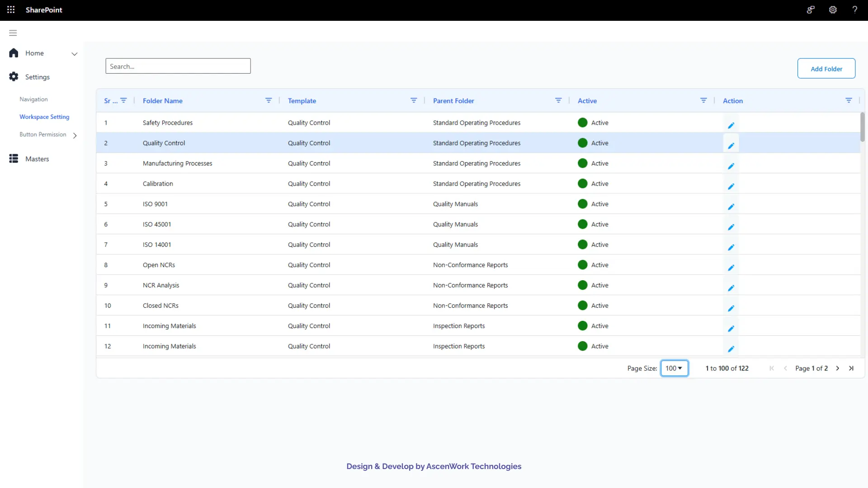Open filter menu for Active column
Viewport: 868px width, 488px height.
tap(703, 100)
